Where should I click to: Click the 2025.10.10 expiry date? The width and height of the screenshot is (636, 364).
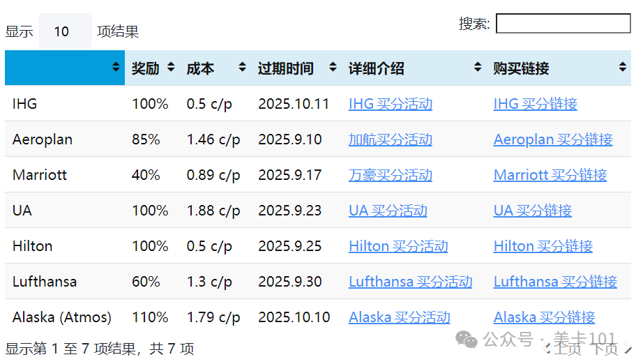(294, 317)
